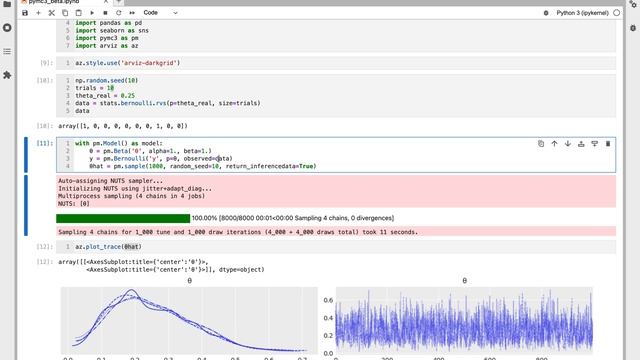Insert a cell below using cell toolbar icon
Image resolution: width=640 pixels, height=360 pixels.
pos(595,144)
